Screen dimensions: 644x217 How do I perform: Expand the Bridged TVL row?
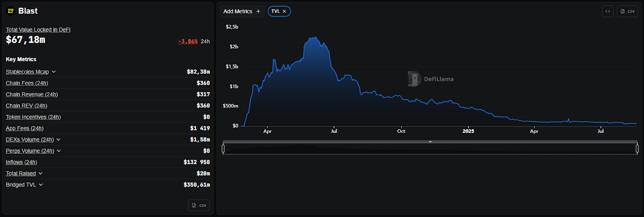click(41, 184)
